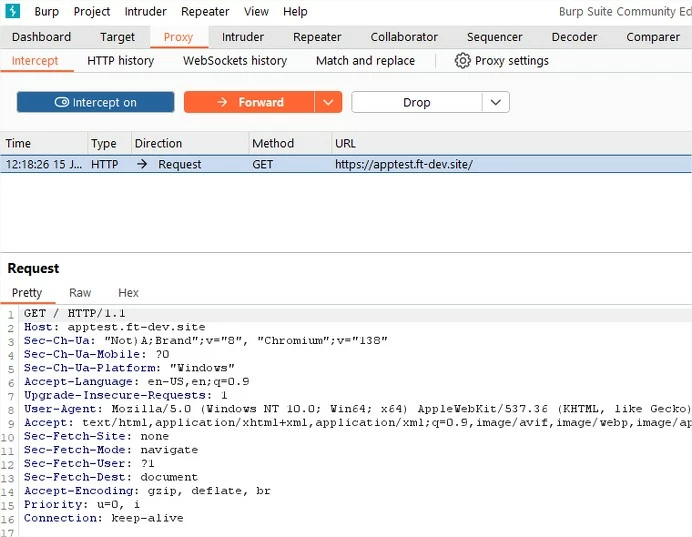Open the Decoder tab

coord(574,37)
